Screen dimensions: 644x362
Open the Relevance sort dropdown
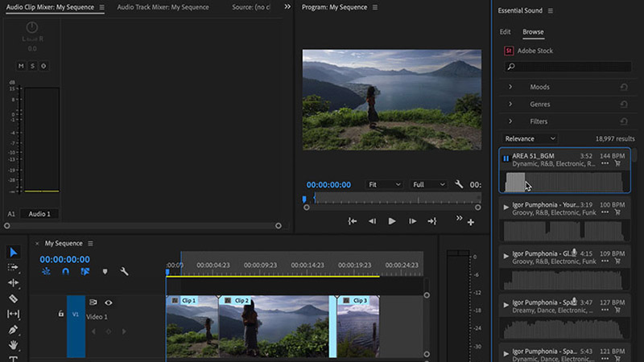[x=530, y=138]
